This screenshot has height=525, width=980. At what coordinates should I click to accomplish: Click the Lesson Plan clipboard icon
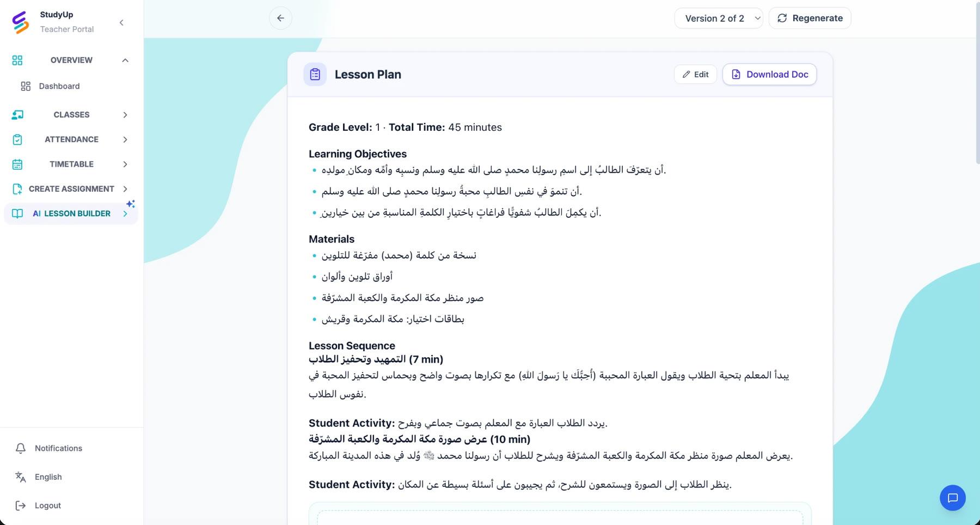point(315,75)
